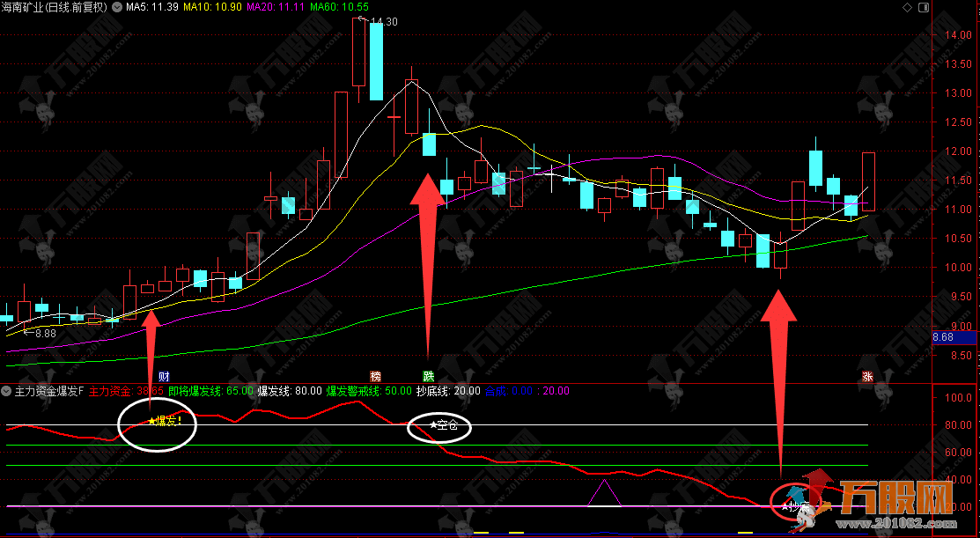The width and height of the screenshot is (980, 538).
Task: Open the dropdown arrow beside 海南矿业 title
Action: 117,8
